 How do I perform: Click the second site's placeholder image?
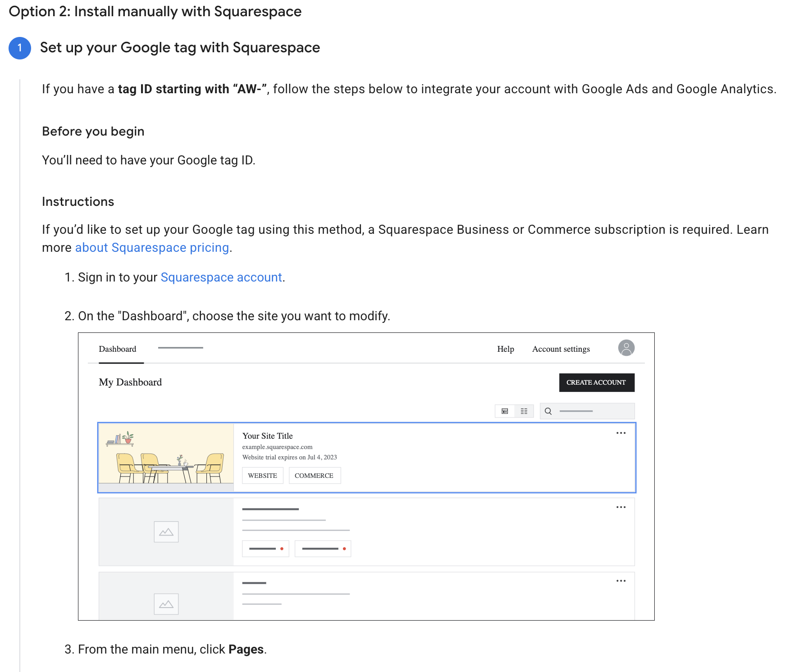166,532
